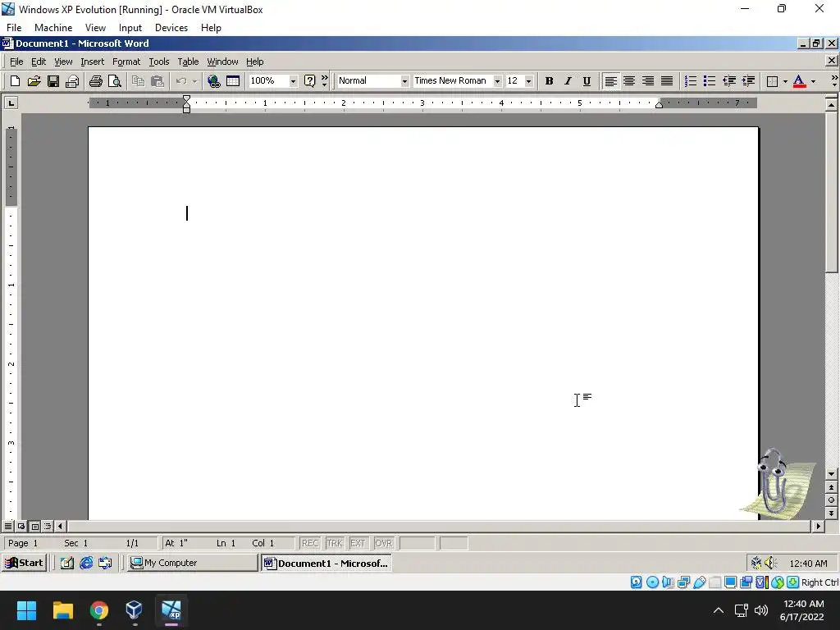Click the horizontal scrollbar right arrow
Screen dimensions: 840x630
tap(818, 526)
